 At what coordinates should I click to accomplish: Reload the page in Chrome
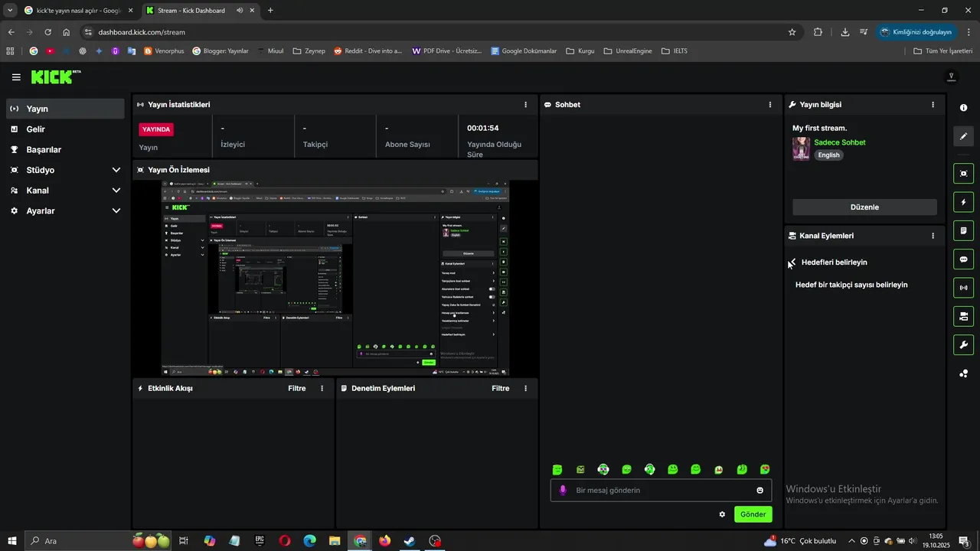[47, 32]
